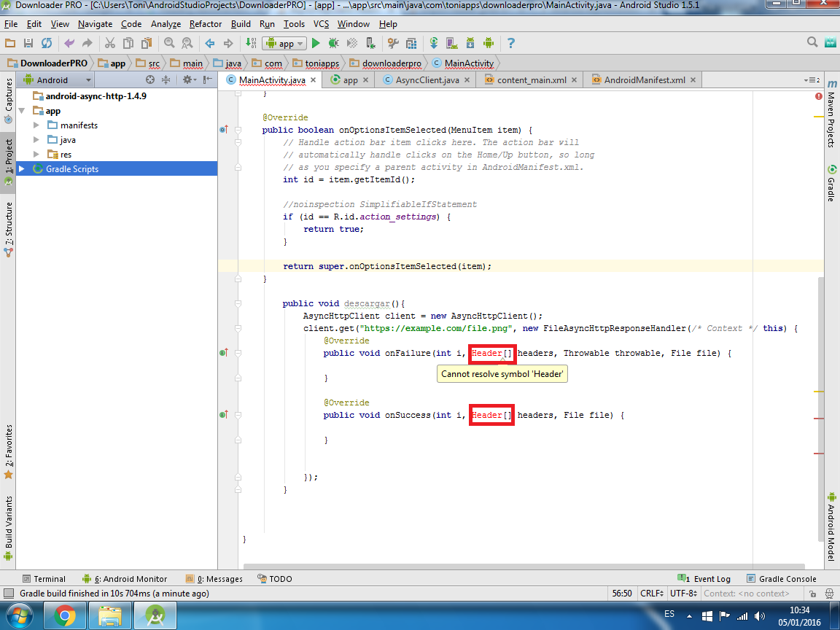The height and width of the screenshot is (630, 840).
Task: Click the Make Project build icon
Action: coord(251,44)
